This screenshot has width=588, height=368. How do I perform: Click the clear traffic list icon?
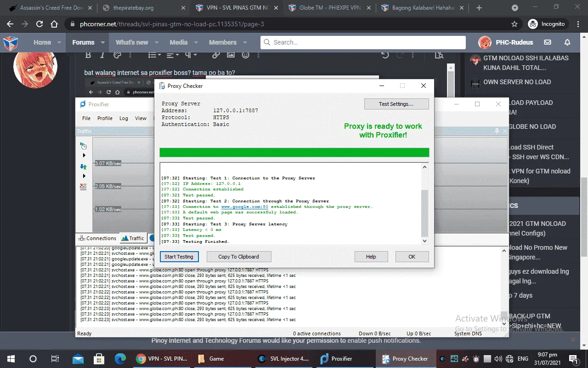[x=83, y=187]
